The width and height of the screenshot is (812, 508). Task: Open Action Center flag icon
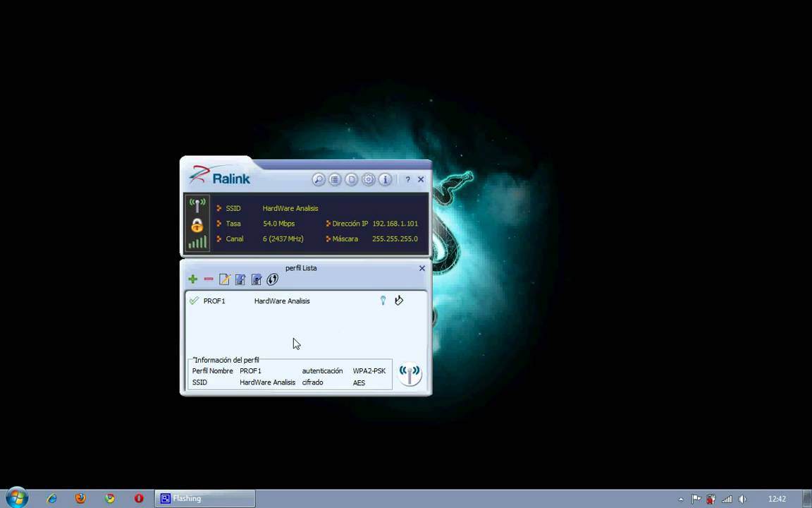coord(696,499)
